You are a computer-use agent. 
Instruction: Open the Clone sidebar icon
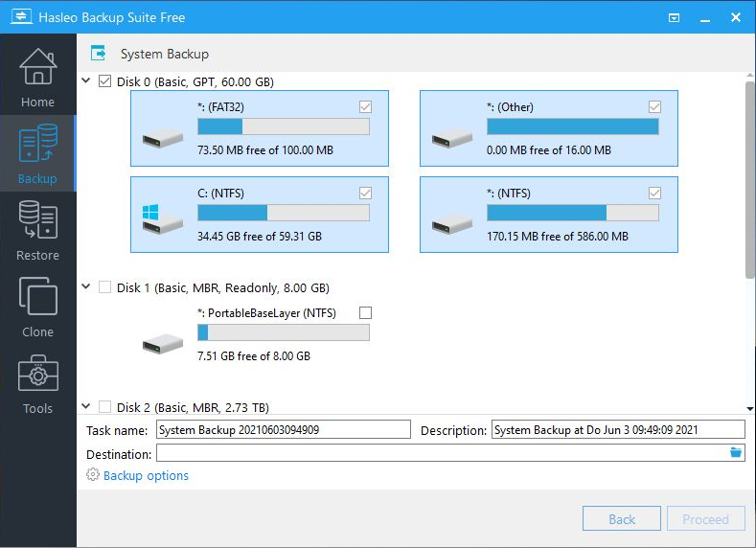click(37, 296)
